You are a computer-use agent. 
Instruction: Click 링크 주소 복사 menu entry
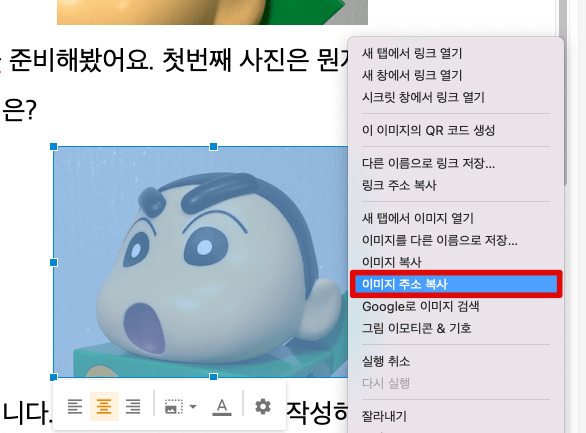pyautogui.click(x=399, y=185)
